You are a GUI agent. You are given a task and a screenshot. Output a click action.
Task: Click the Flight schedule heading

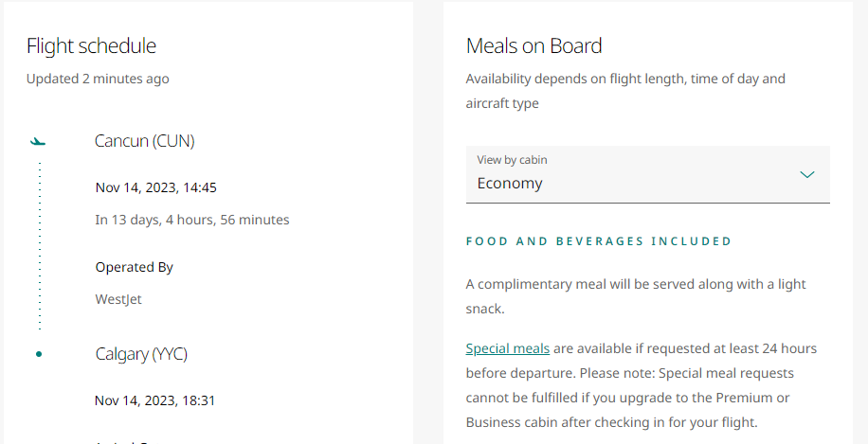(x=91, y=45)
